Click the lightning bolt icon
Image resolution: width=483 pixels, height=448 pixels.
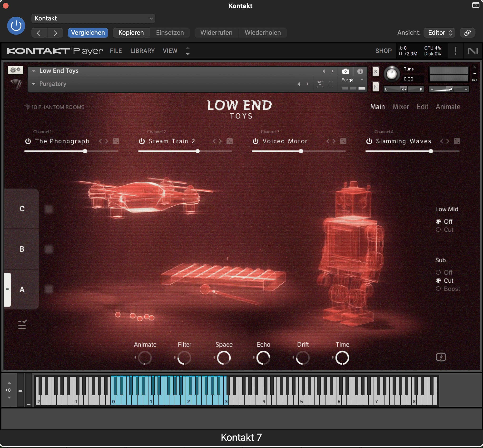click(441, 357)
